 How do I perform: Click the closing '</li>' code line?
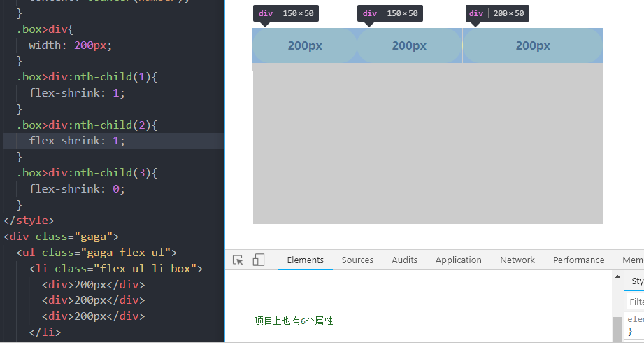45,332
